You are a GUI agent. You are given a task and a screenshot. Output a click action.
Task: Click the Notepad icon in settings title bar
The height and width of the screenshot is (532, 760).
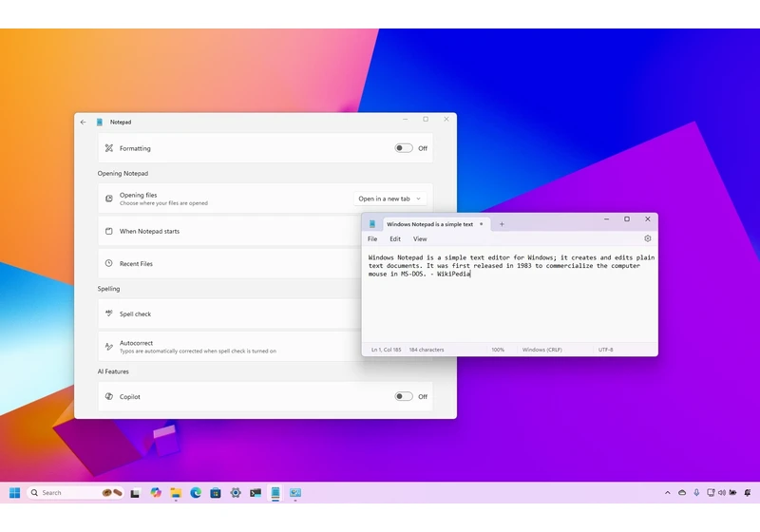[100, 123]
